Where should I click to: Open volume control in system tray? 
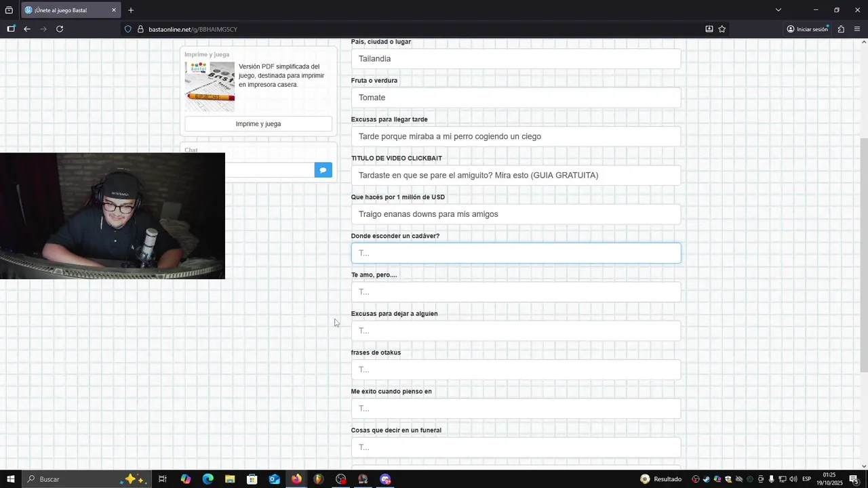pyautogui.click(x=793, y=479)
